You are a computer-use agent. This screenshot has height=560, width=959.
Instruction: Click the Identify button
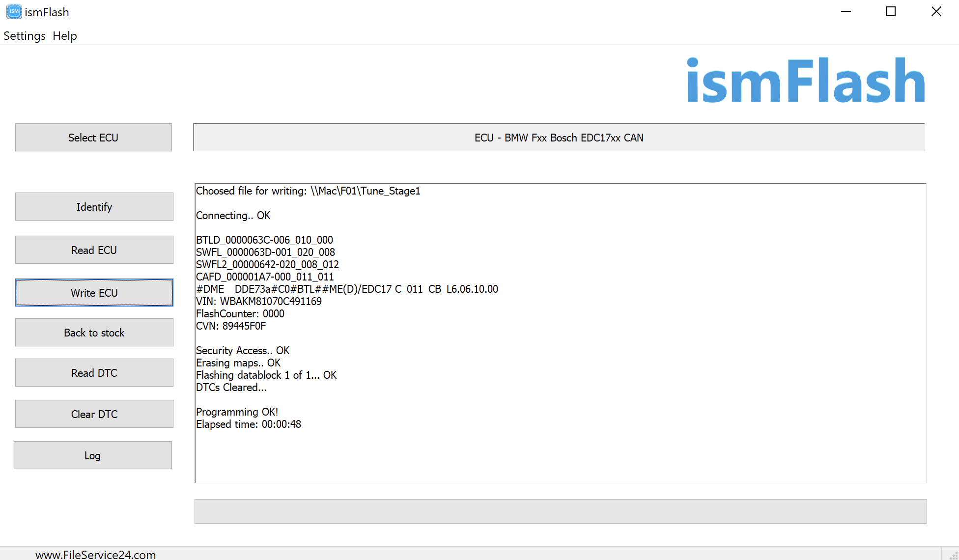pyautogui.click(x=94, y=207)
